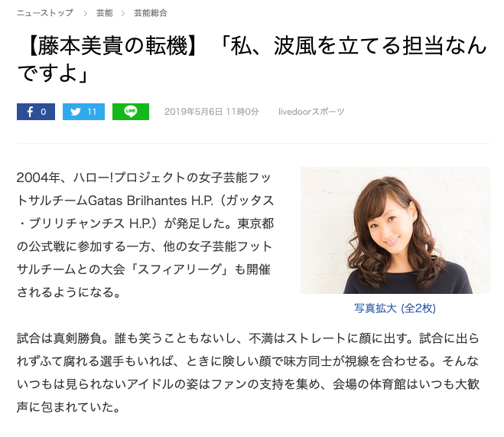Click the スフィアリーグ text in the paragraph
504x437 pixels.
180,269
